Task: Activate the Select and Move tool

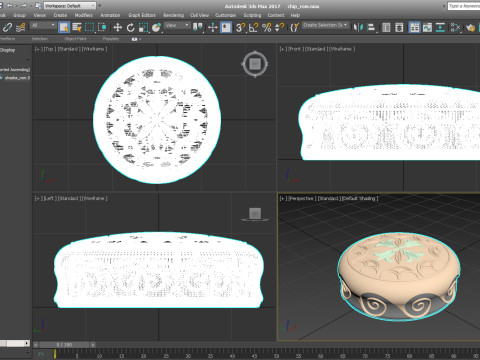Action: click(117, 27)
